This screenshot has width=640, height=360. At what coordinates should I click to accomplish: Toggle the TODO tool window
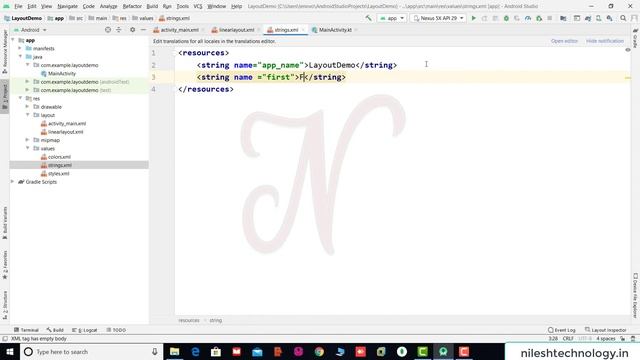(x=116, y=330)
